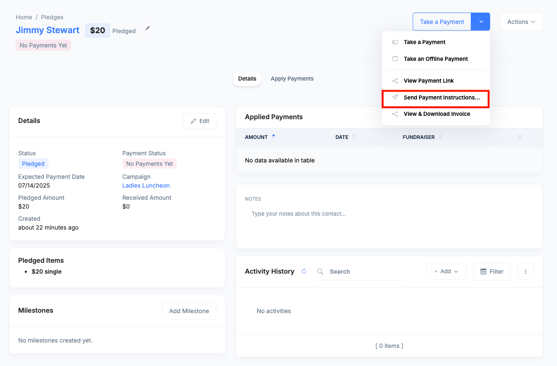557x366 pixels.
Task: Click the paper plane icon for Send Payment Instructions
Action: 395,97
